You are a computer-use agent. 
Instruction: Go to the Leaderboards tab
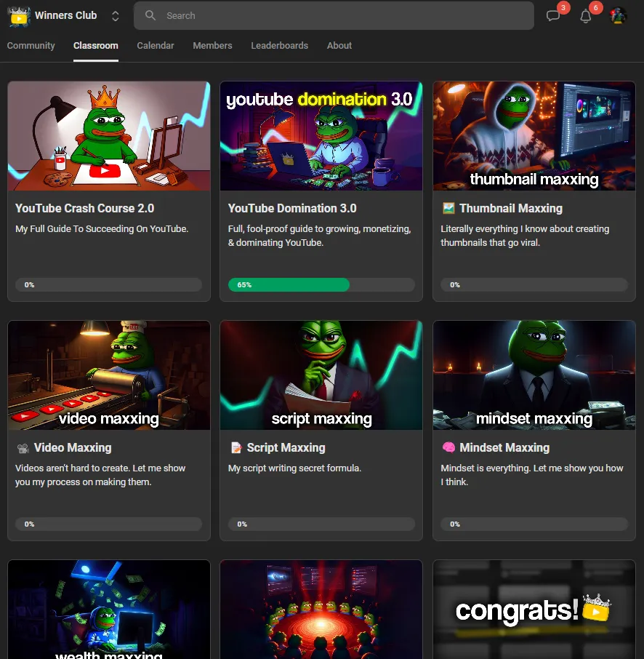coord(279,45)
